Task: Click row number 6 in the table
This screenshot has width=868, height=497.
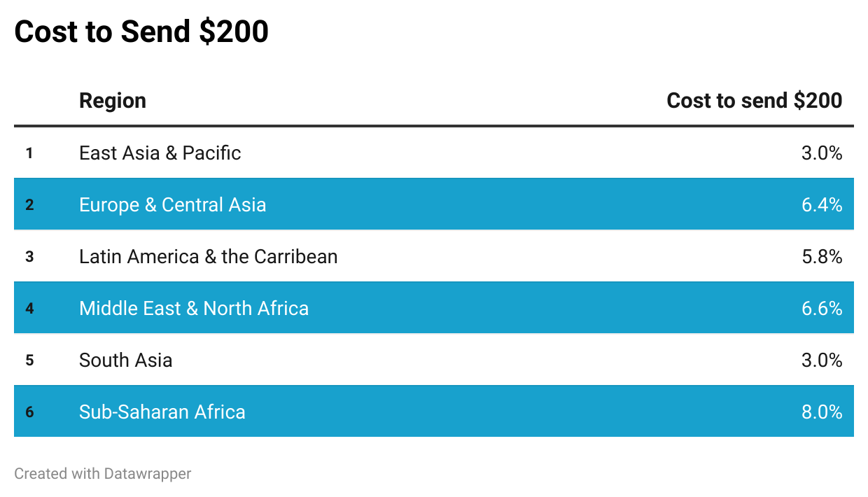Action: [29, 412]
